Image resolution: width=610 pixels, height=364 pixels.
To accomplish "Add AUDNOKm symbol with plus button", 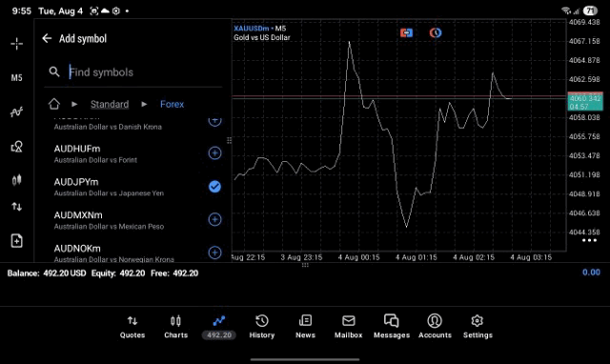I will coord(214,253).
